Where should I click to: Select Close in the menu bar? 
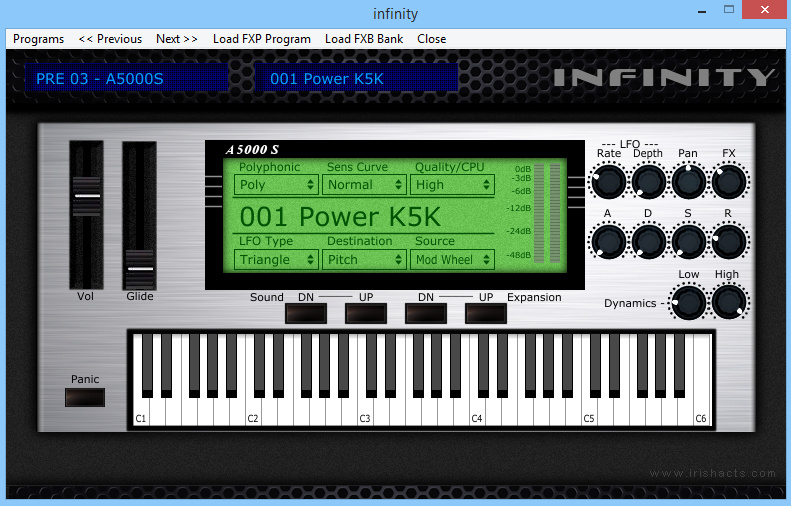(431, 39)
